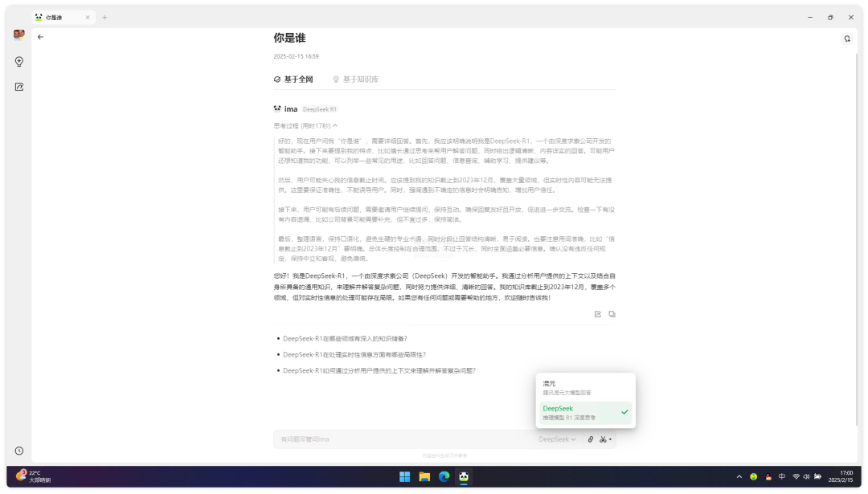The width and height of the screenshot is (868, 494).
Task: Open the DeepSeek model dropdown in input bar
Action: coord(557,439)
